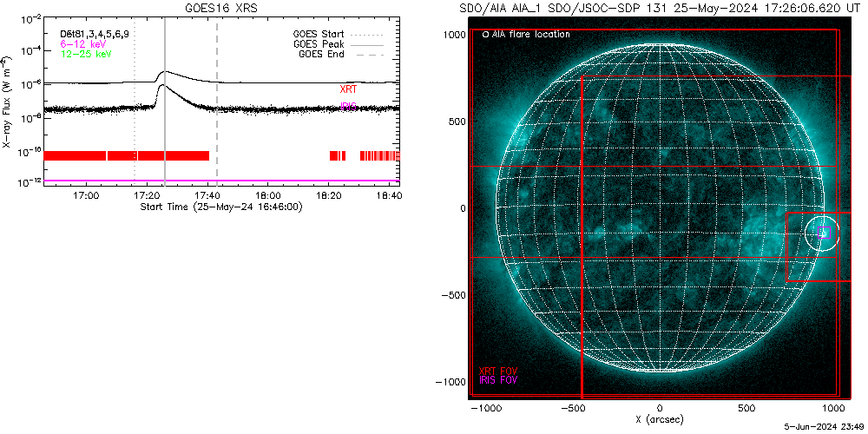Click the white flare location circle on limb
Viewport: 868px width, 434px height.
pos(822,233)
